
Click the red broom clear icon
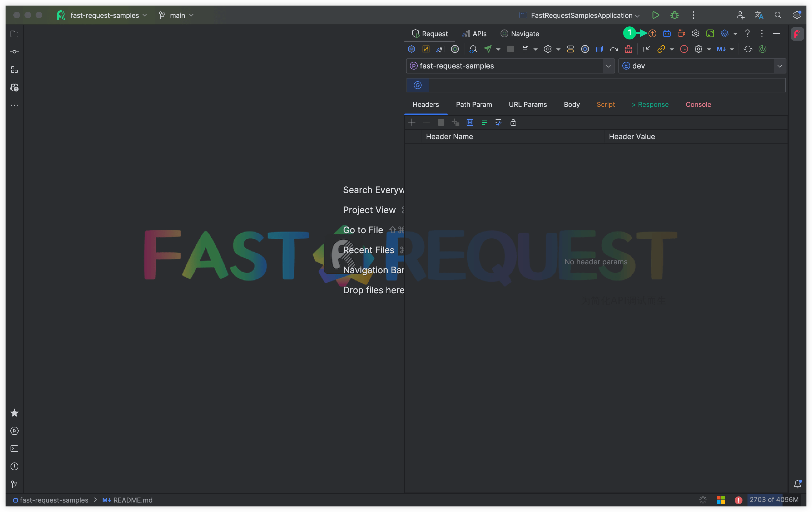pyautogui.click(x=628, y=49)
